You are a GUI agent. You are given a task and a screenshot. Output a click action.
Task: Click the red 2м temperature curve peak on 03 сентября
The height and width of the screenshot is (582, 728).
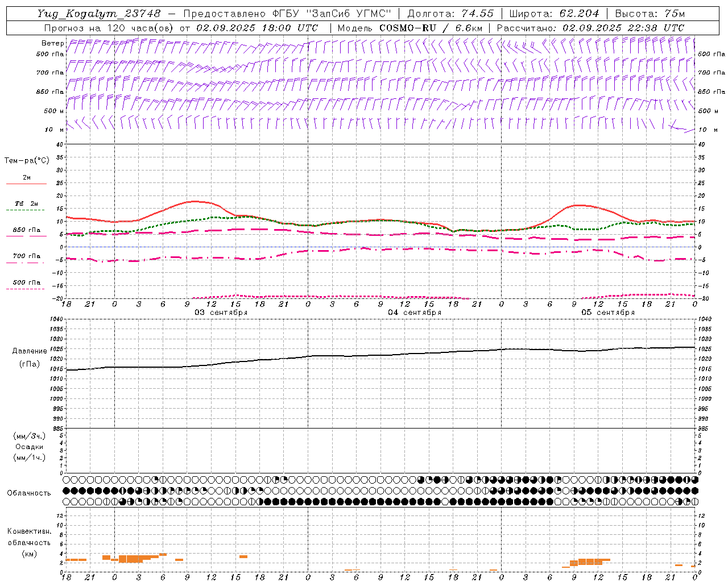(x=195, y=201)
